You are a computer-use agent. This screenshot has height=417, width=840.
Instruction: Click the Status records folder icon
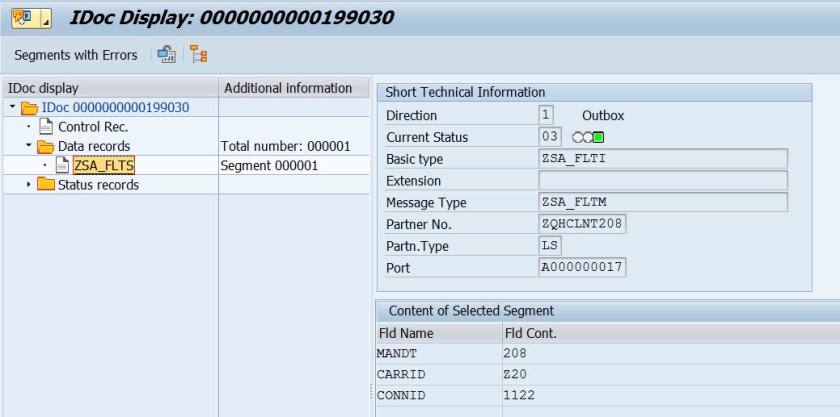point(46,185)
